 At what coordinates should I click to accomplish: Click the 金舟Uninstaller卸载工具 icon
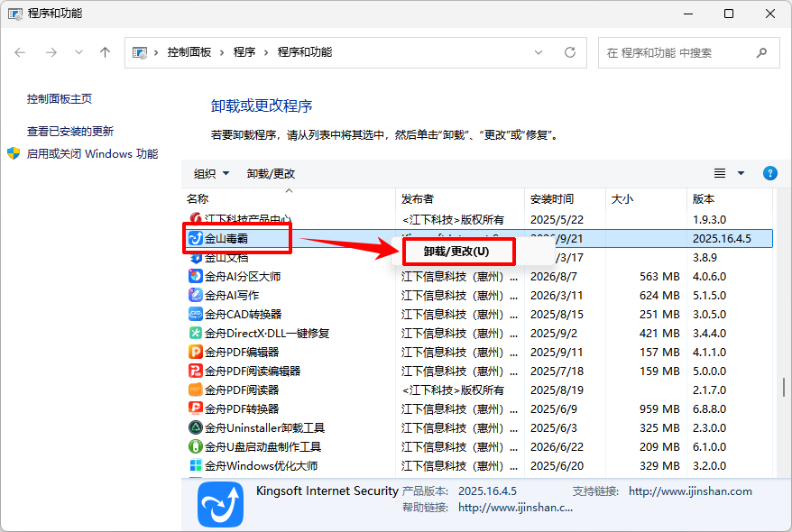195,427
